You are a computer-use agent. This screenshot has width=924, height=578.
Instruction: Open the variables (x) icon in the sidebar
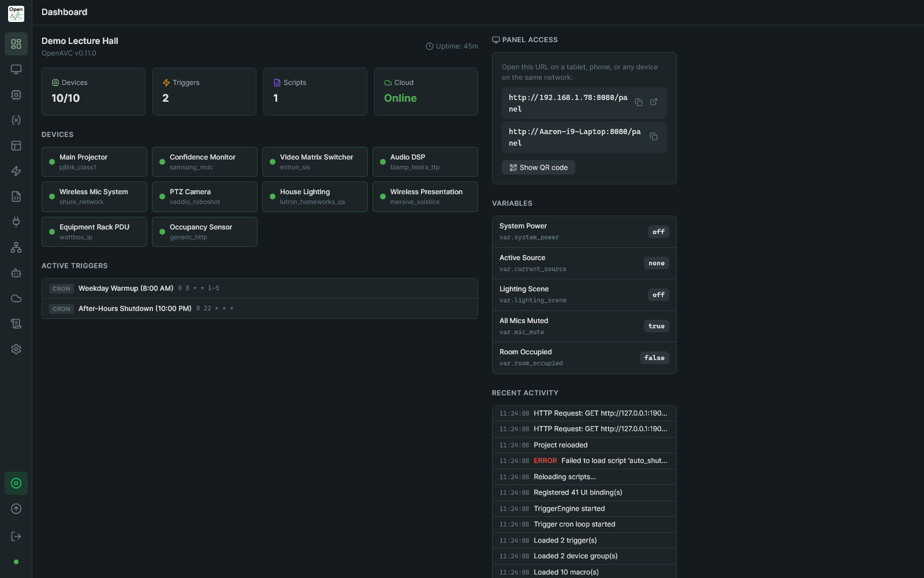pos(16,120)
